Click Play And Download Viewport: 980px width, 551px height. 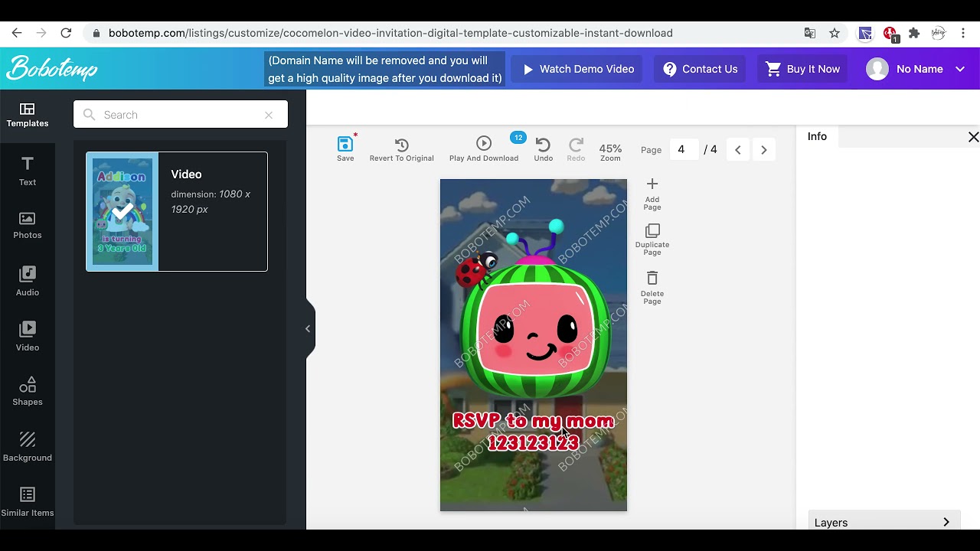[x=484, y=148]
